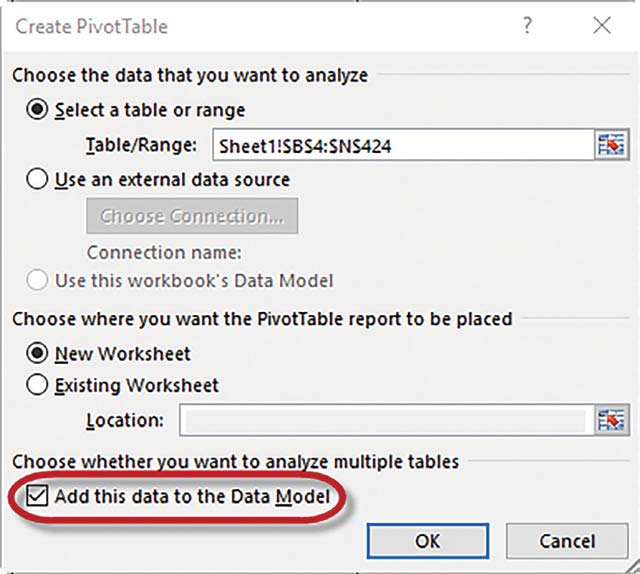Choose 'Select a table or range' option
The image size is (640, 574).
(x=39, y=110)
